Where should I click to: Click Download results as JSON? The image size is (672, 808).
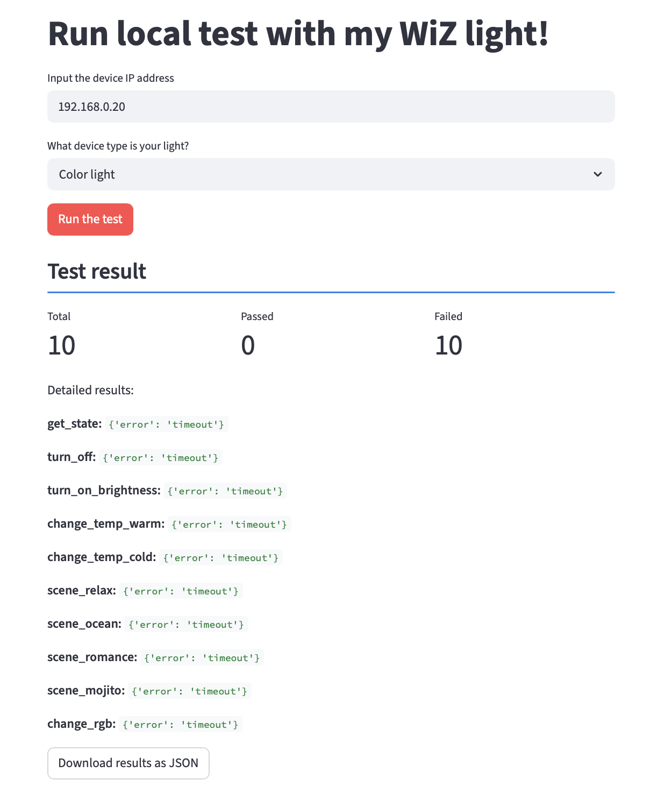128,763
